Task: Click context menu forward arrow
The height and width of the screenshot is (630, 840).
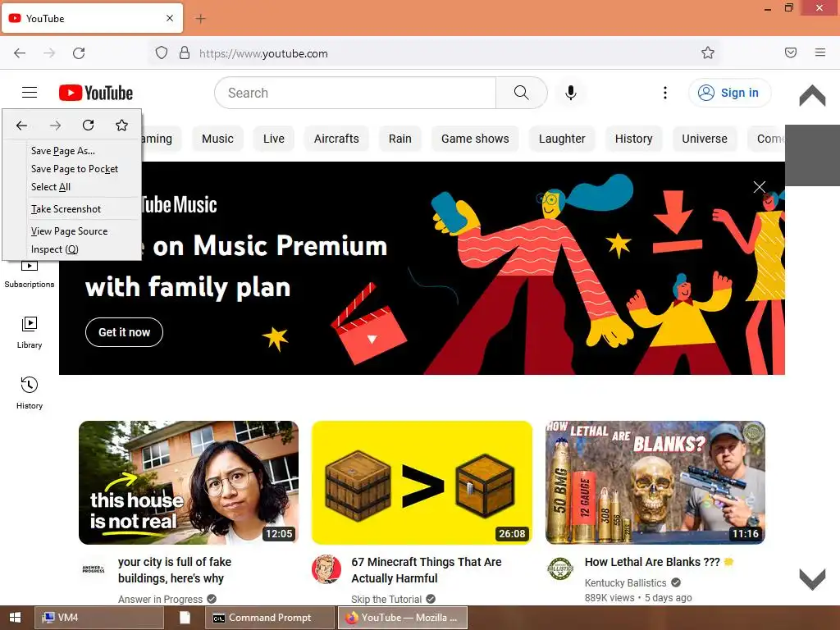Action: click(x=55, y=126)
